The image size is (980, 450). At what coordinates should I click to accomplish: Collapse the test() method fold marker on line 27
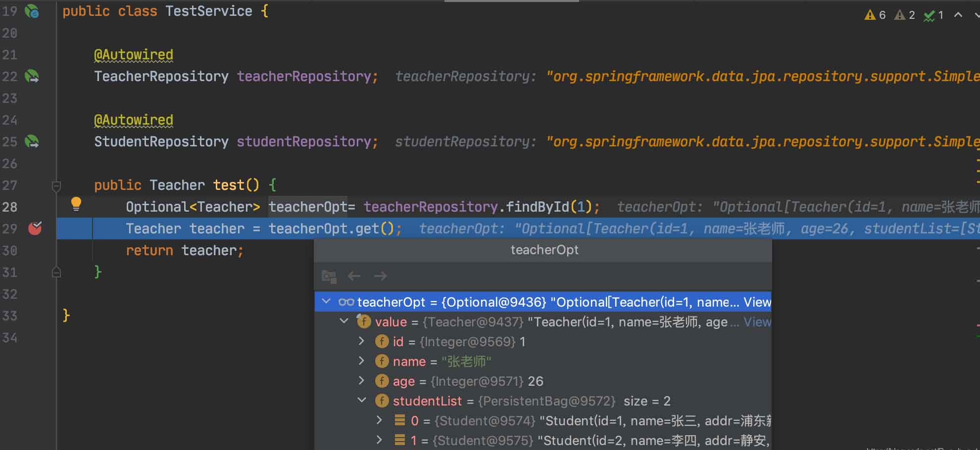coord(56,186)
